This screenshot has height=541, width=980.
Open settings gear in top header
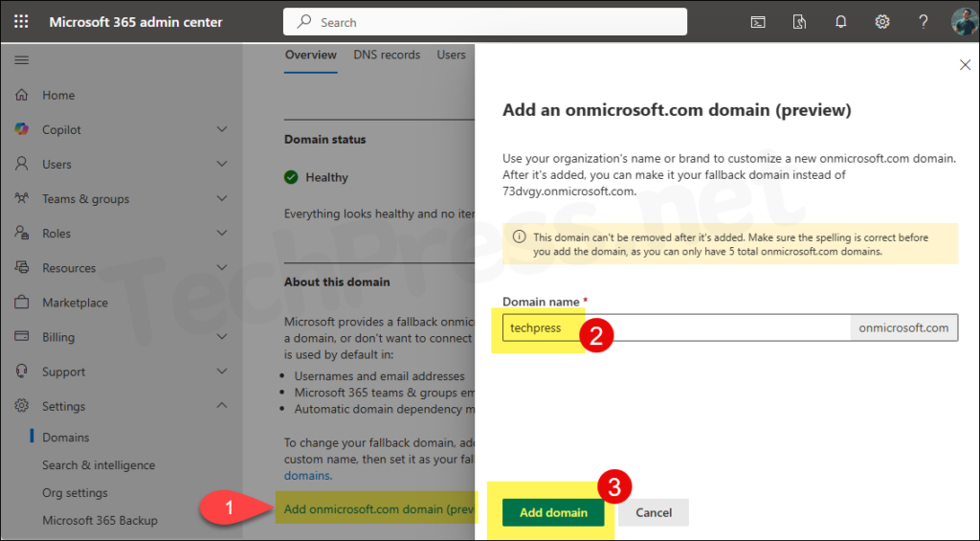click(x=881, y=22)
